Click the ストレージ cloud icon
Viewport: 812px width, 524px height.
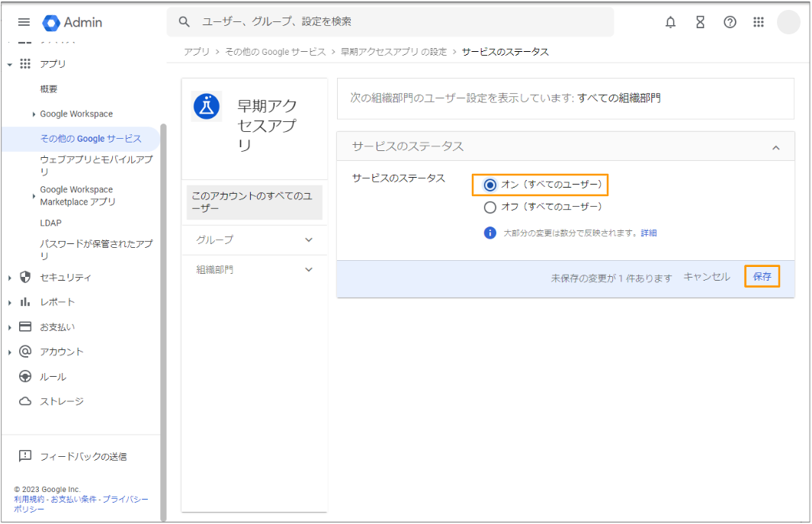[25, 401]
